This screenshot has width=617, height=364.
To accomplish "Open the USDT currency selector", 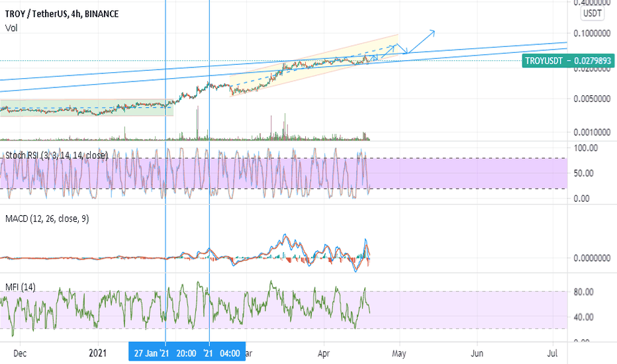I will point(593,13).
